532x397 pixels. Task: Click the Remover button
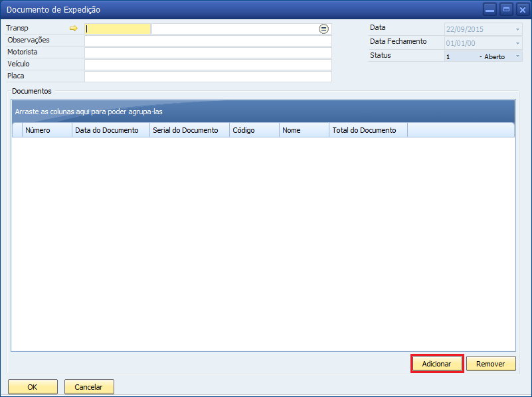coord(491,364)
